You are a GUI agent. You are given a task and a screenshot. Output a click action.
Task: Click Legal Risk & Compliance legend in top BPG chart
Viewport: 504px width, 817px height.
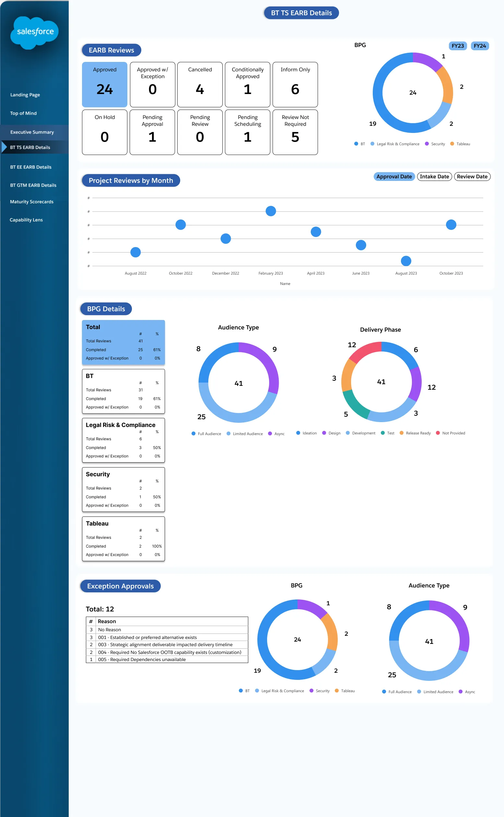point(395,144)
